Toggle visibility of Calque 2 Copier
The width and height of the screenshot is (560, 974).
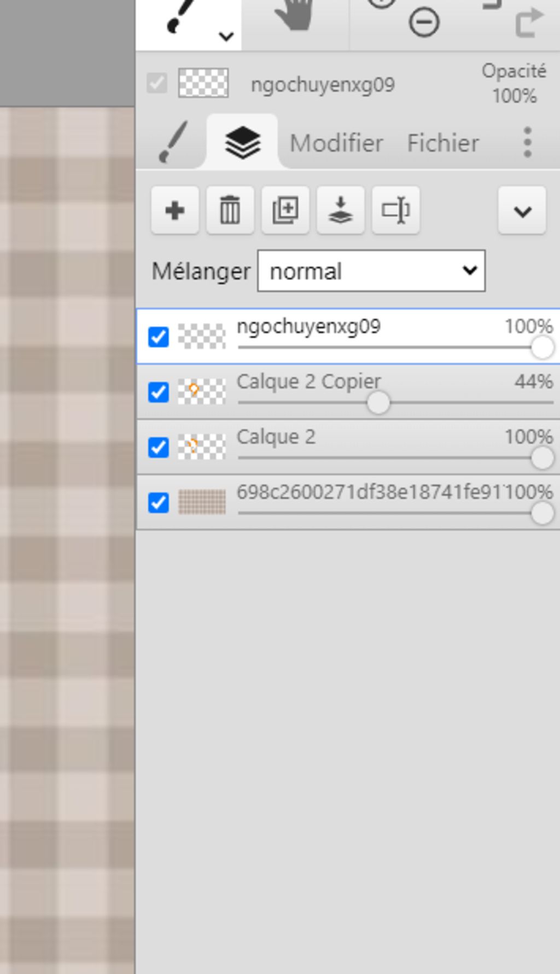pyautogui.click(x=159, y=392)
